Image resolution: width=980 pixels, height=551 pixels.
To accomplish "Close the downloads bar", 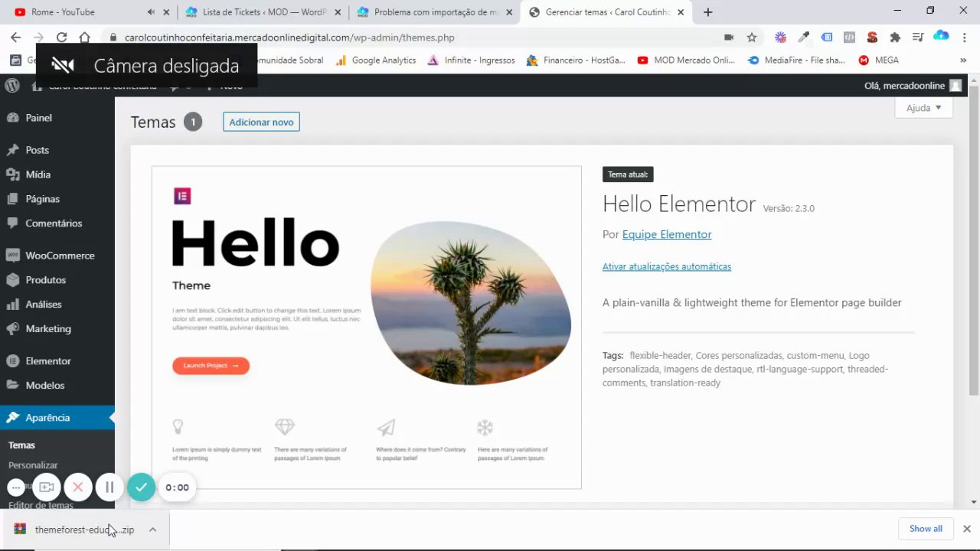I will coord(967,529).
